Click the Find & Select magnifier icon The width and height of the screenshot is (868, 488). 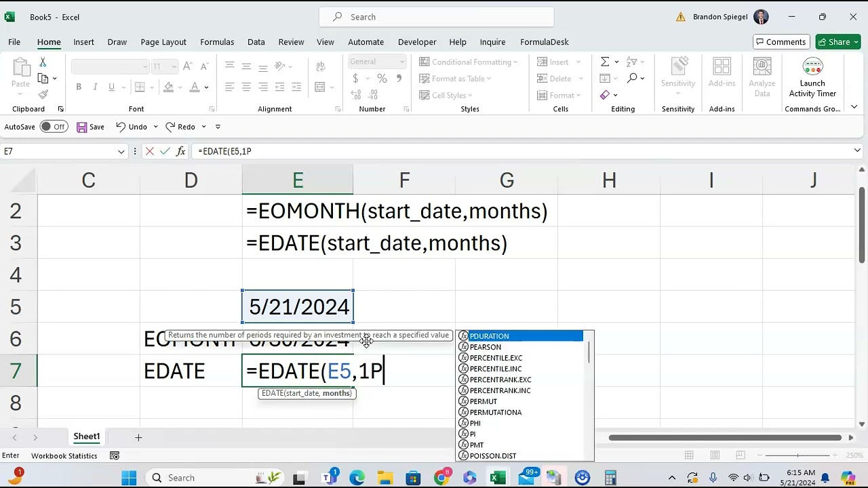coord(632,79)
